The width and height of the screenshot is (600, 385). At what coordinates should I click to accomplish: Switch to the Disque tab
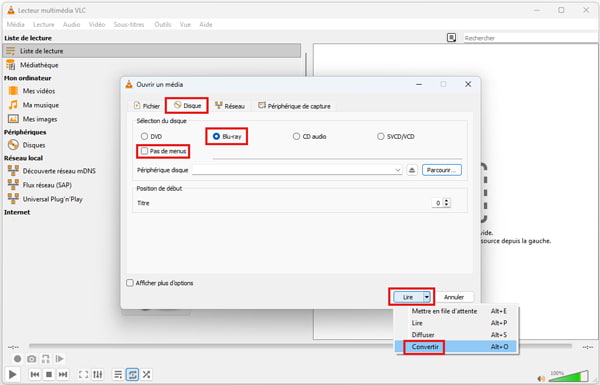188,106
